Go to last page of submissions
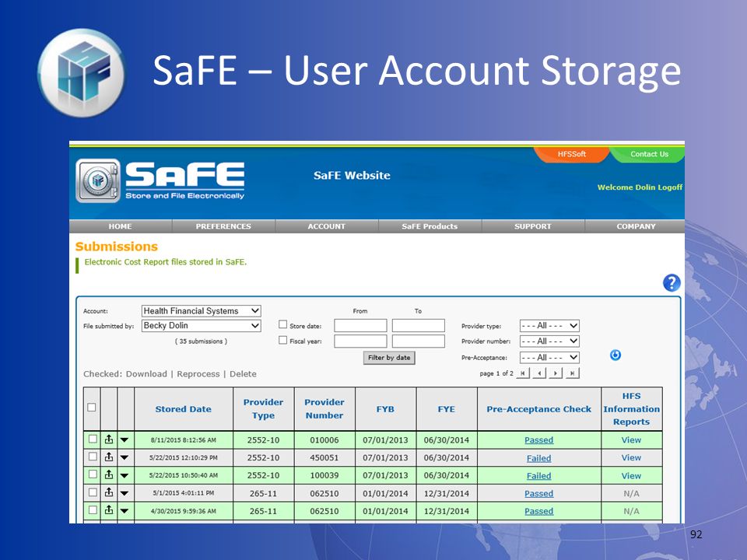The width and height of the screenshot is (747, 560). 572,373
